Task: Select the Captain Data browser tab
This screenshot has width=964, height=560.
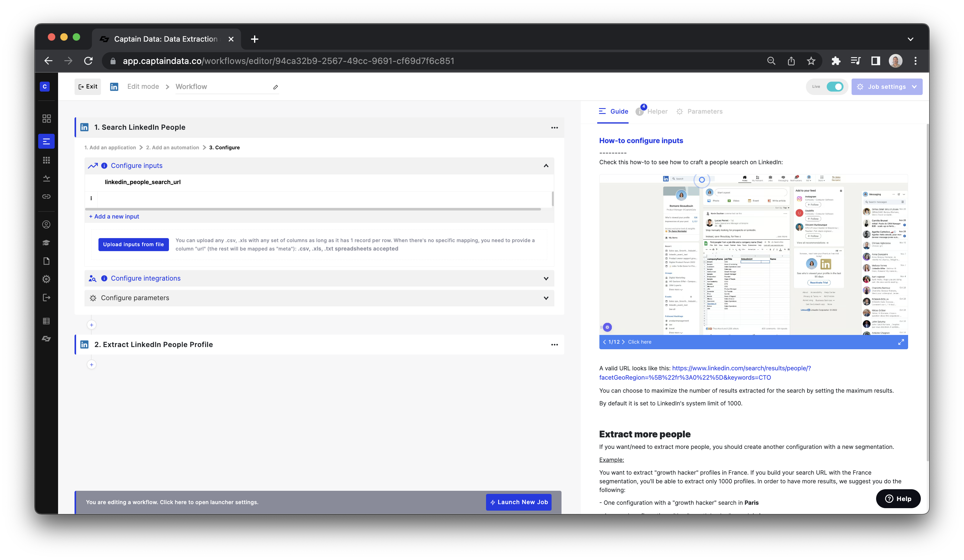Action: coord(166,39)
